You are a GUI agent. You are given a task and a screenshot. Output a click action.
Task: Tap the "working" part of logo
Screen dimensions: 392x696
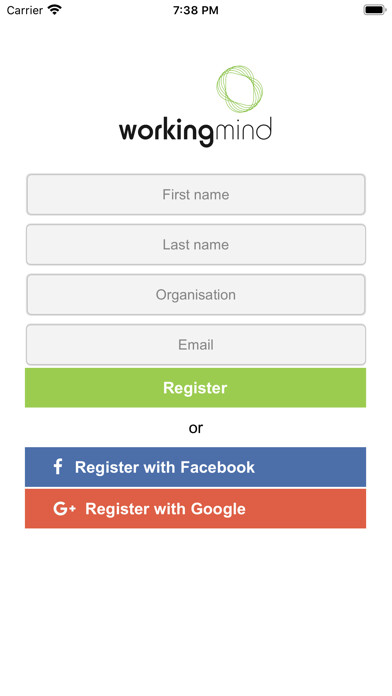click(x=166, y=132)
